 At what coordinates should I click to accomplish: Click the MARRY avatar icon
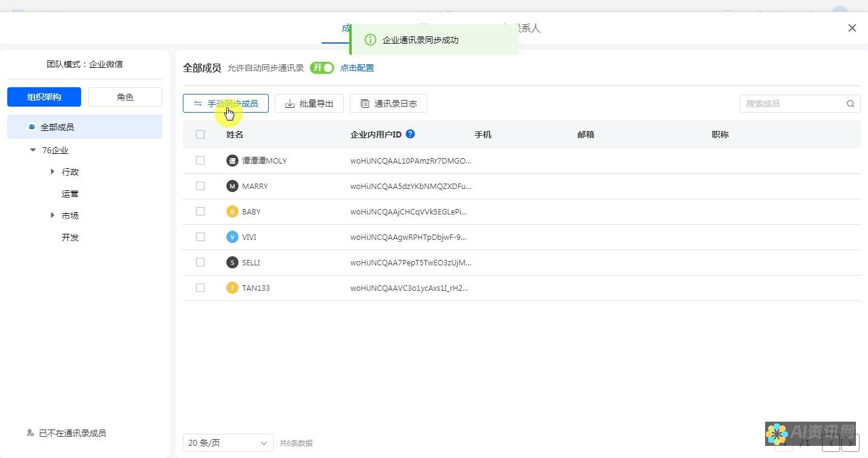[232, 186]
